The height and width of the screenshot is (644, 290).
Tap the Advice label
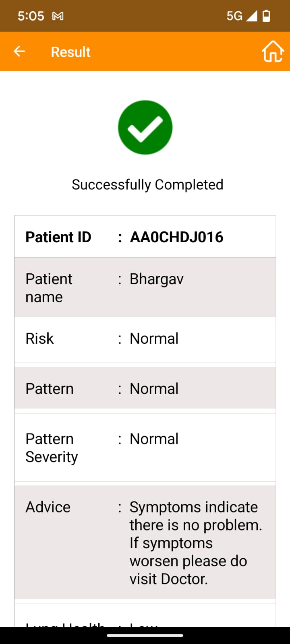pos(48,507)
